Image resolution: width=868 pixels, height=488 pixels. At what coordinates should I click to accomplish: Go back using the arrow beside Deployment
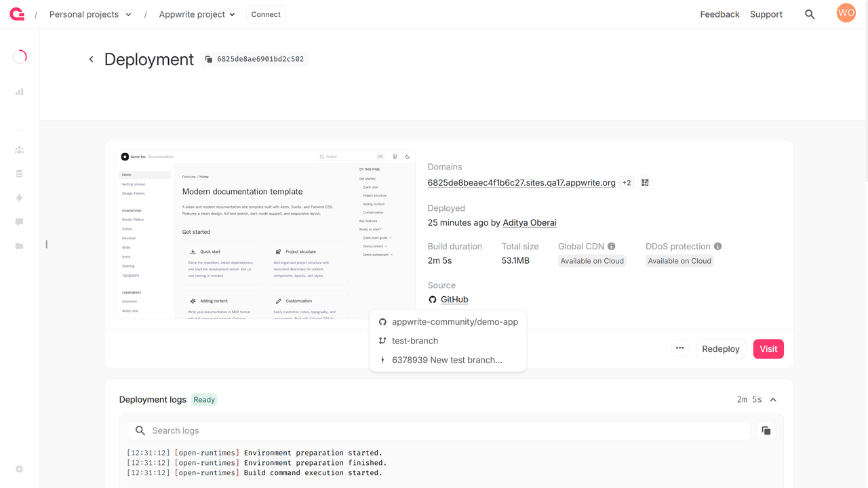[x=91, y=60]
